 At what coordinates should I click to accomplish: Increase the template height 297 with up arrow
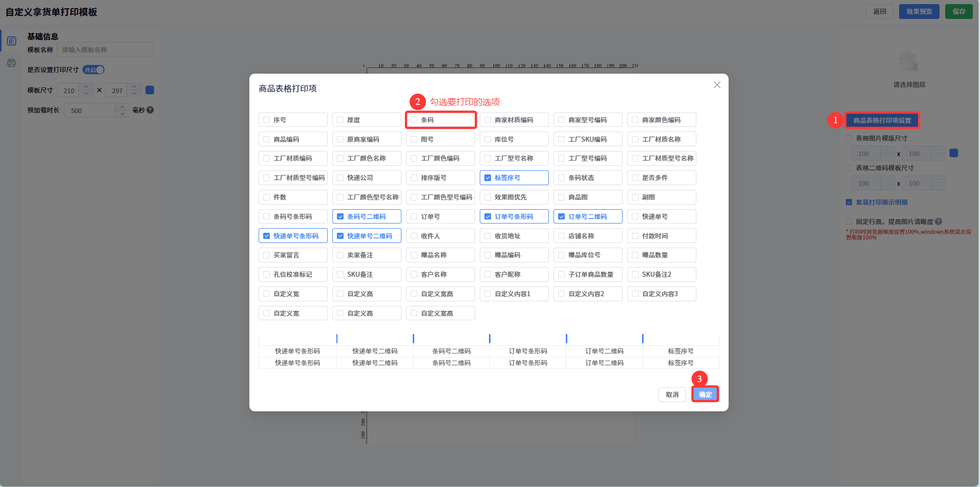pyautogui.click(x=134, y=86)
